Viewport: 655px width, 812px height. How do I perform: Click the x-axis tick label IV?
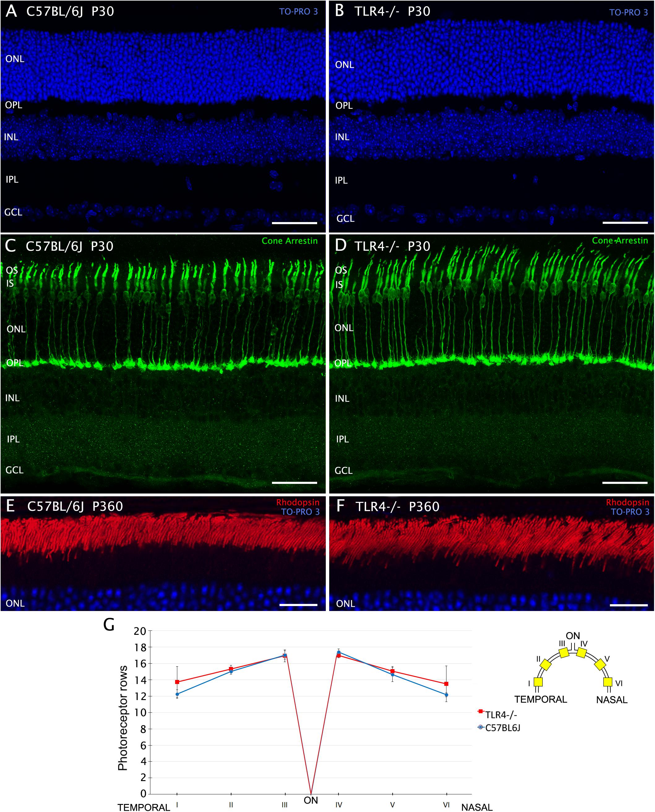coord(339,805)
